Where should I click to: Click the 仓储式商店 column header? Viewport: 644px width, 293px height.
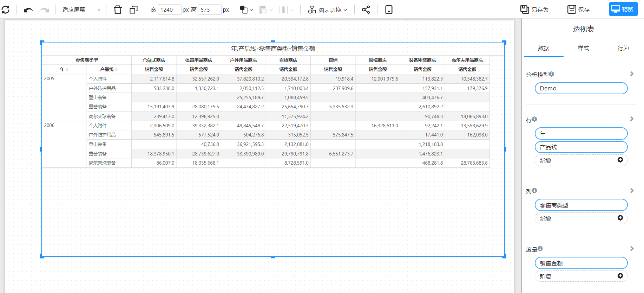pyautogui.click(x=154, y=60)
